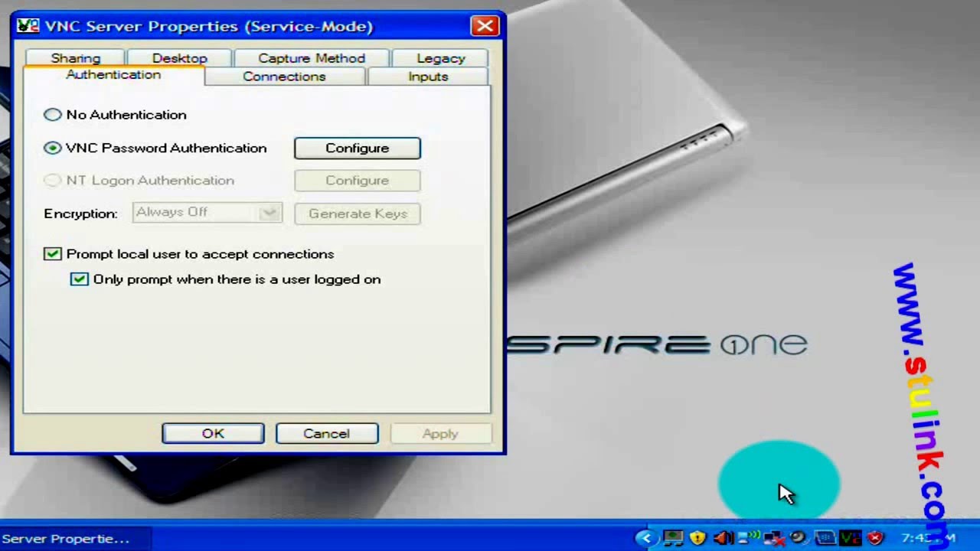980x551 pixels.
Task: Click OK in the VNC Server Properties dialog
Action: click(x=213, y=434)
